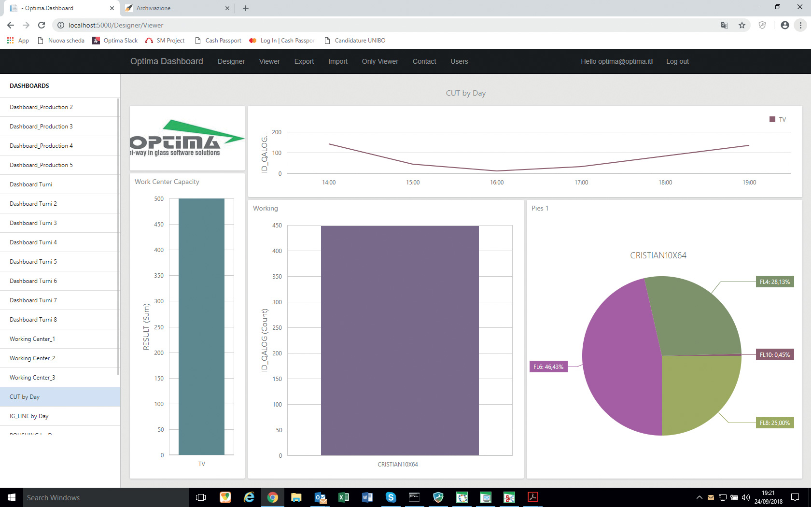Bookmark this page with the star icon
Screen dimensions: 812x508
(x=742, y=25)
